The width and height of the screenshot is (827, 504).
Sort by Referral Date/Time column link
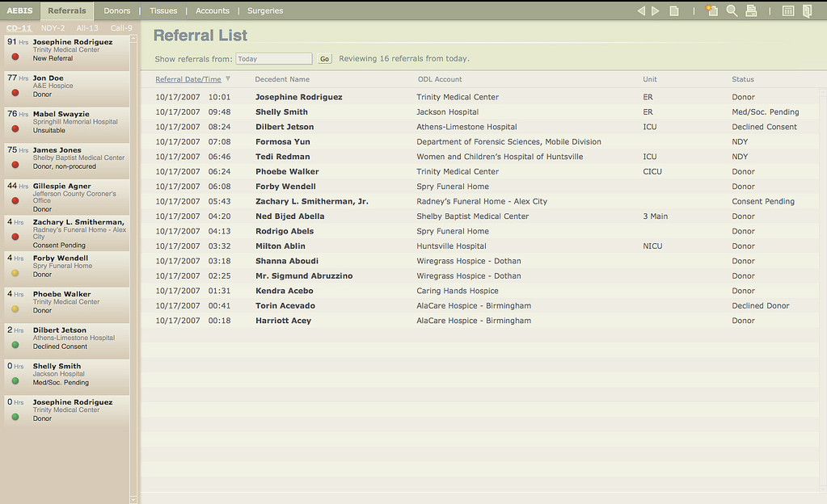pos(188,79)
